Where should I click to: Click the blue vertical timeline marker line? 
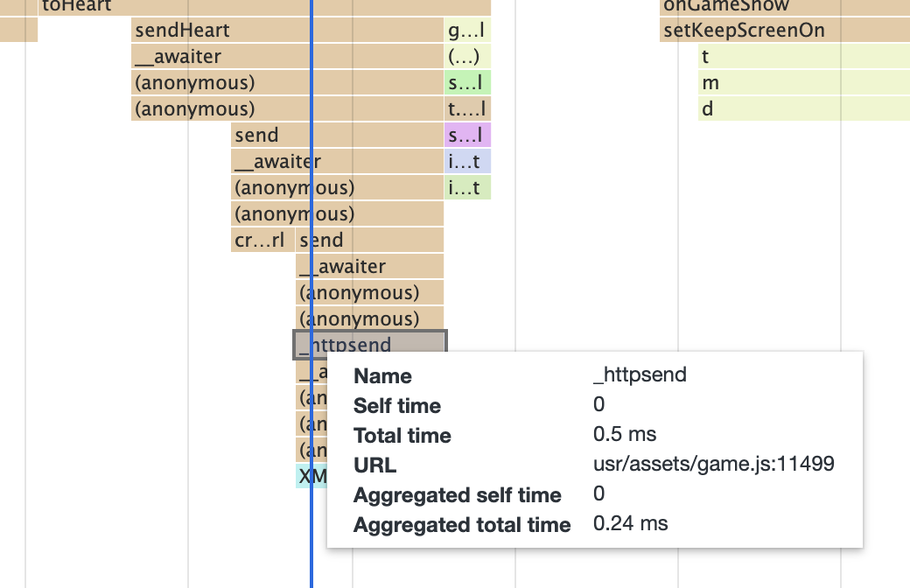click(x=311, y=560)
